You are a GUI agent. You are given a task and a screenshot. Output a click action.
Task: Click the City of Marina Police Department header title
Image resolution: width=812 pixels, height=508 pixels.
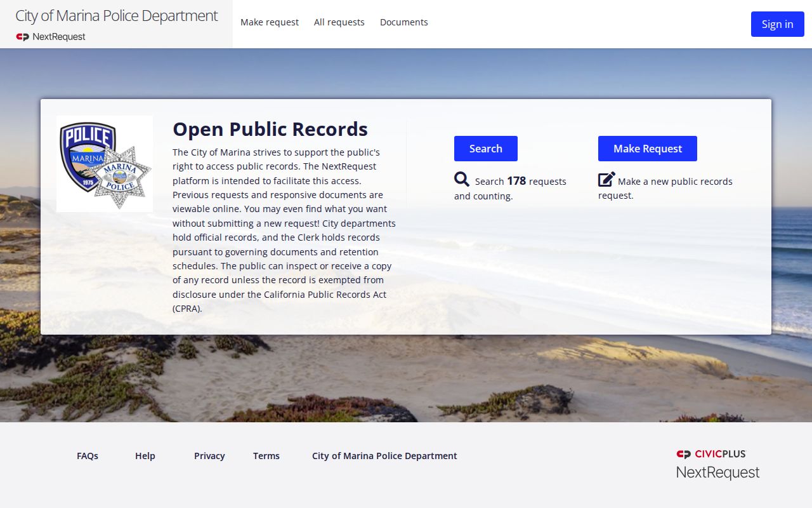click(117, 16)
